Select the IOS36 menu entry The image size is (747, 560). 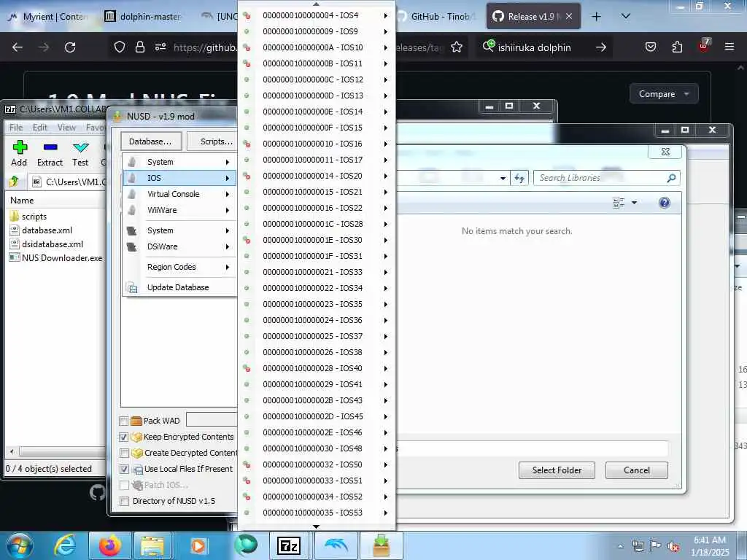pyautogui.click(x=317, y=320)
